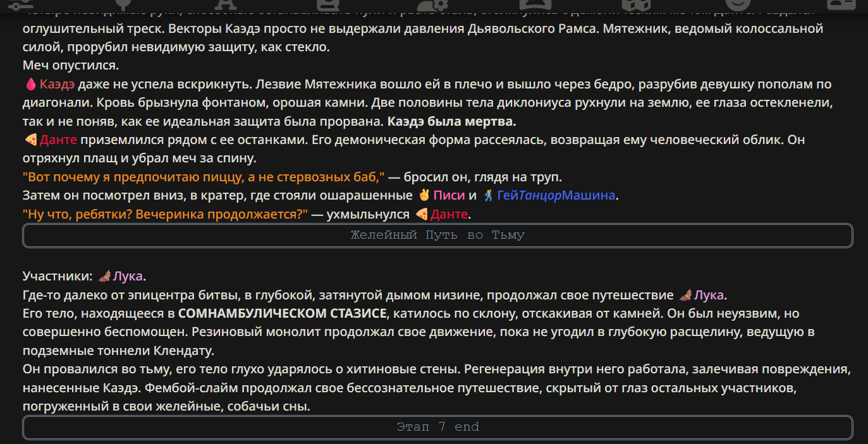This screenshot has height=444, width=868.
Task: Click red name 'Данте' after 'ухмыльнулся'
Action: click(449, 214)
